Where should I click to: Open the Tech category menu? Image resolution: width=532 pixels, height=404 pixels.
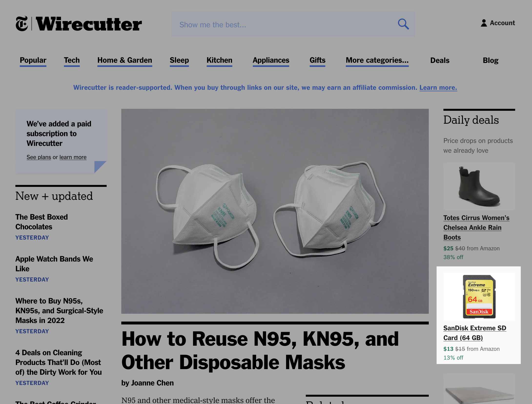click(72, 60)
